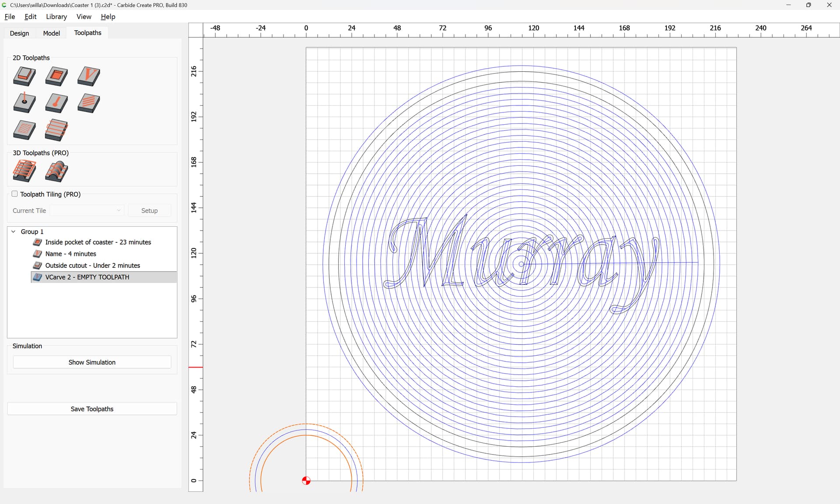Screen dimensions: 840x504
Task: Click the Show Simulation button
Action: 92,362
